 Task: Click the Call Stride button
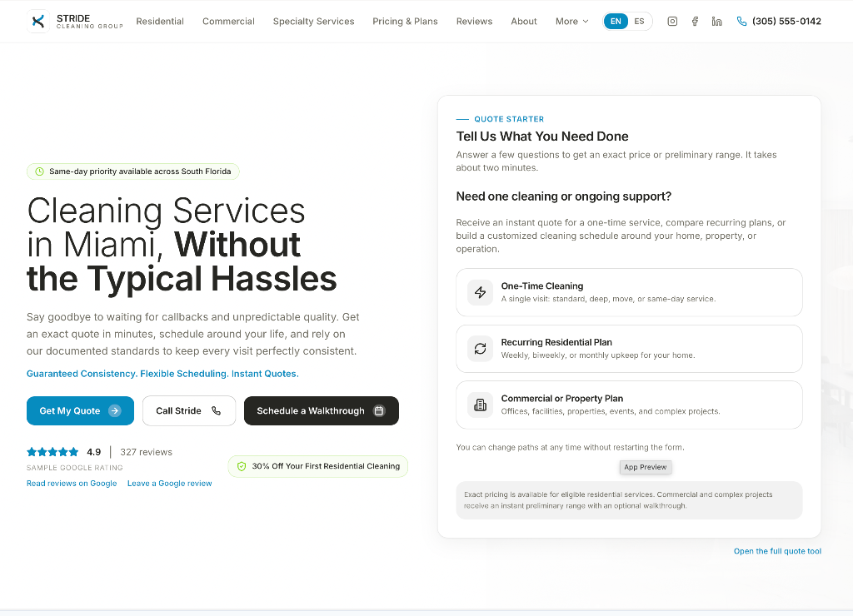click(189, 411)
